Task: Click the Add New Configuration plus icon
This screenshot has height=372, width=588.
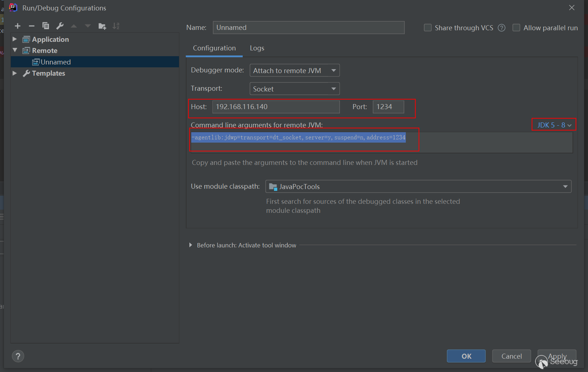Action: (18, 26)
